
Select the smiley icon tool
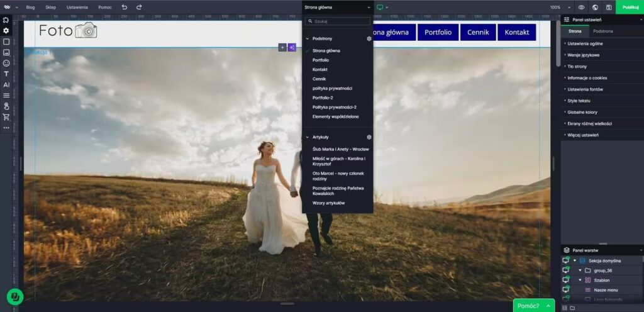pos(6,64)
